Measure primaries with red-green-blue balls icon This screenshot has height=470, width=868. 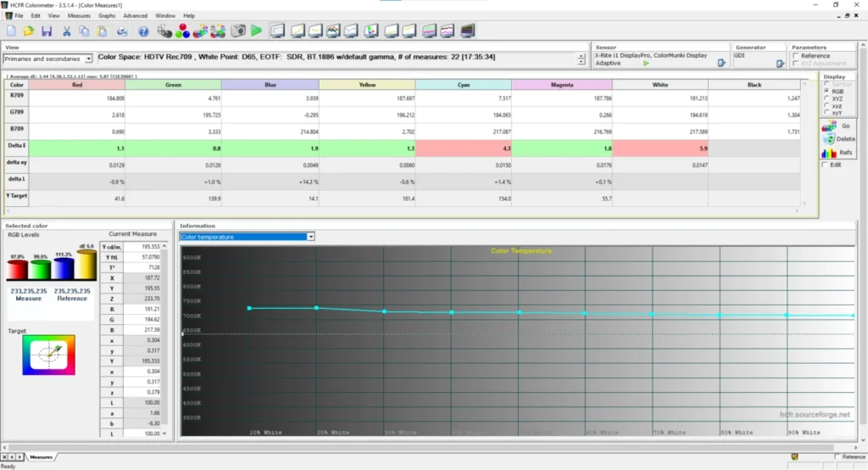(x=182, y=31)
